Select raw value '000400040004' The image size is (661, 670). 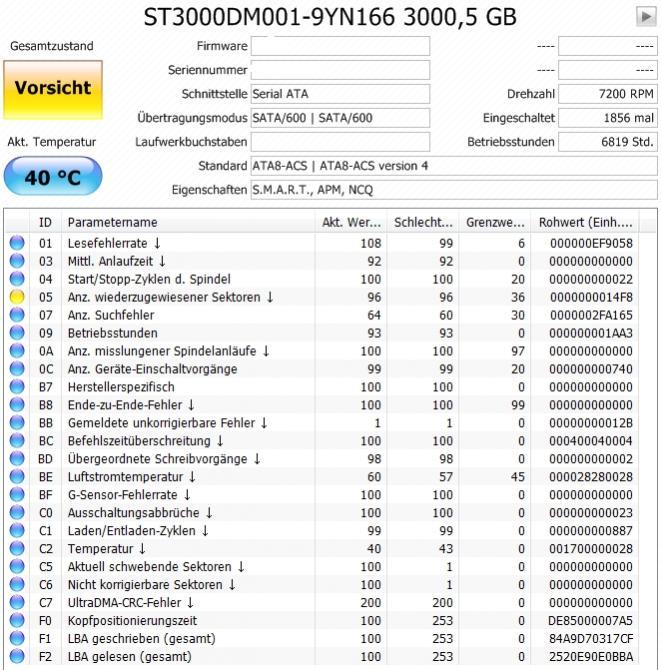click(591, 441)
